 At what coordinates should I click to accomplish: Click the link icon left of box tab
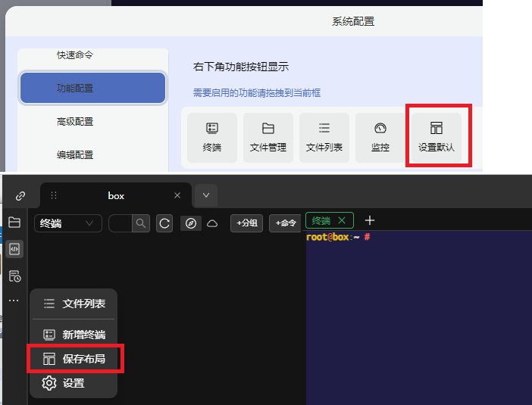pos(20,195)
